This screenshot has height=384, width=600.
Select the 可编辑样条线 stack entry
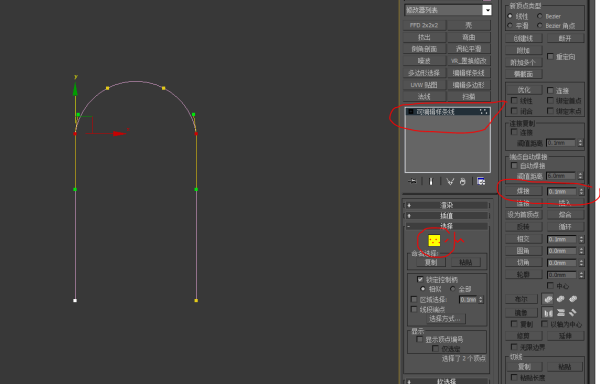click(447, 112)
